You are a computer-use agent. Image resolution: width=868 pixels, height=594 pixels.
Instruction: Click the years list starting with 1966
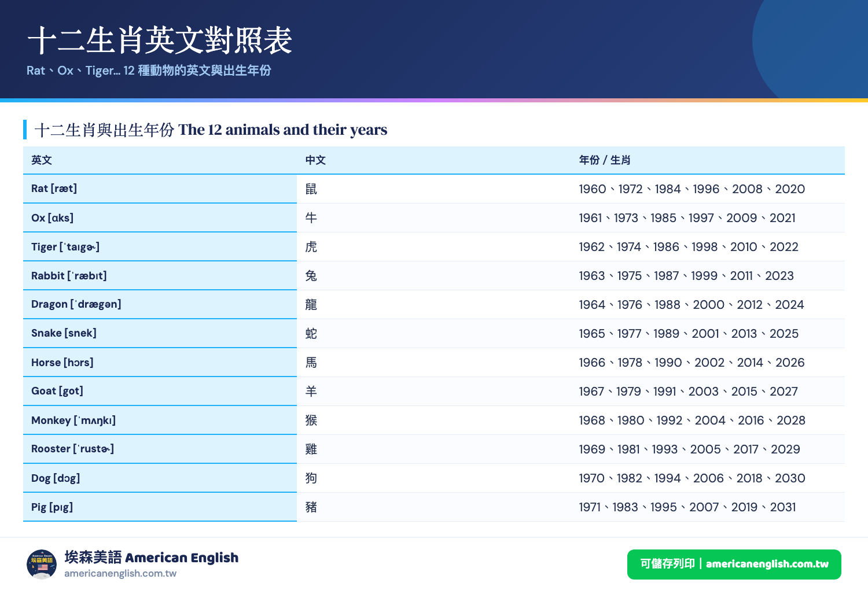tap(692, 363)
